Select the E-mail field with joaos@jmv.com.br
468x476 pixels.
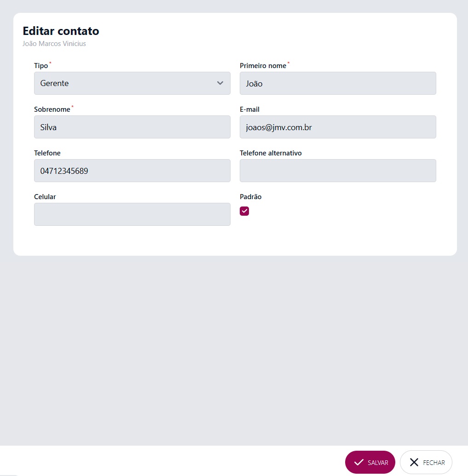338,127
